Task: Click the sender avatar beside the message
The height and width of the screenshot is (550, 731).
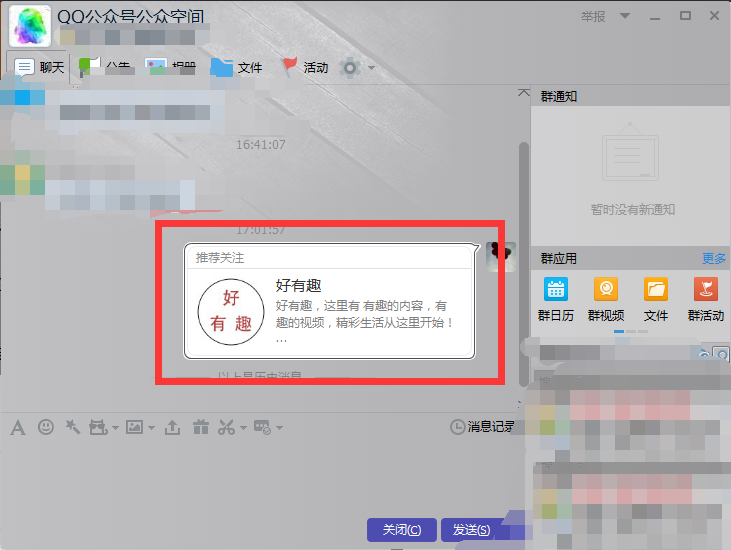Action: pos(501,257)
